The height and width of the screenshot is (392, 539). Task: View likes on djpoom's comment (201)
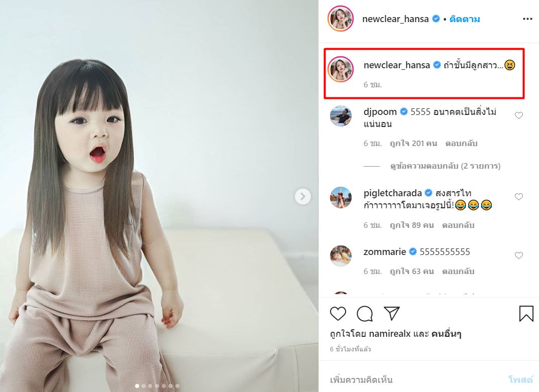tap(413, 143)
